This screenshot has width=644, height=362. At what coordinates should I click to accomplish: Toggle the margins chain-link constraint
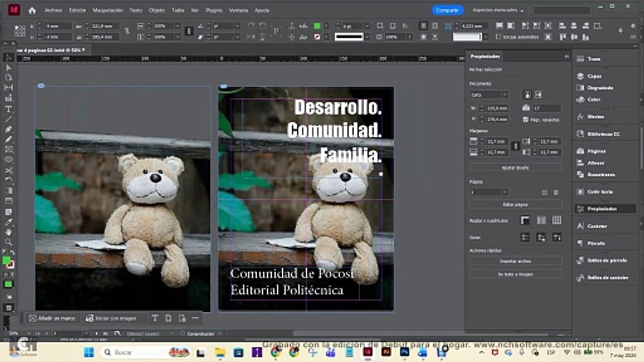click(x=515, y=146)
